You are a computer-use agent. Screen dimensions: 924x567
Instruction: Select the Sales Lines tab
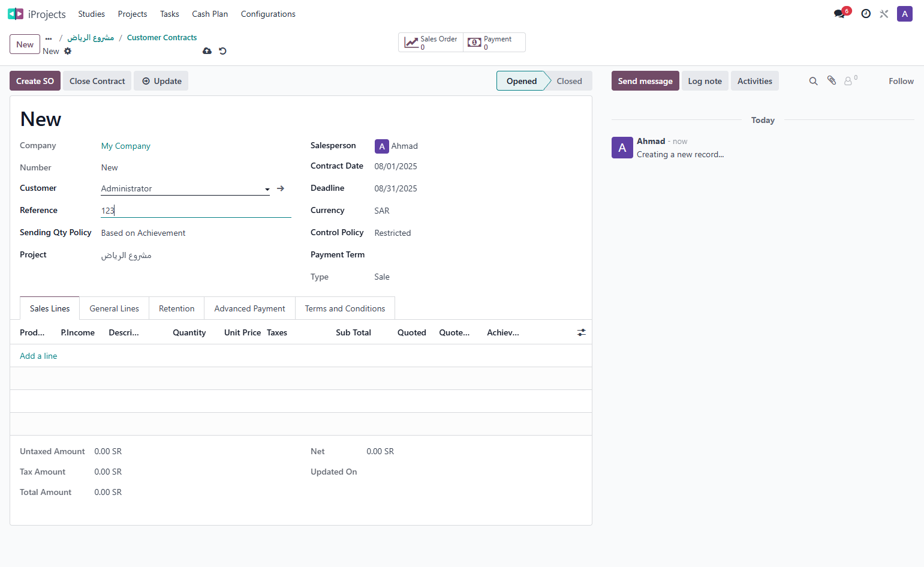(x=50, y=308)
